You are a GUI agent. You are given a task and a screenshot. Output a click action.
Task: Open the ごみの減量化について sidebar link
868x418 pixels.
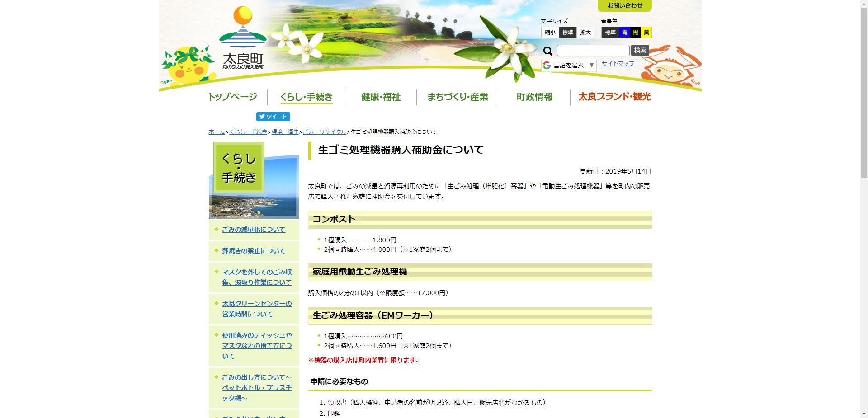pyautogui.click(x=253, y=229)
